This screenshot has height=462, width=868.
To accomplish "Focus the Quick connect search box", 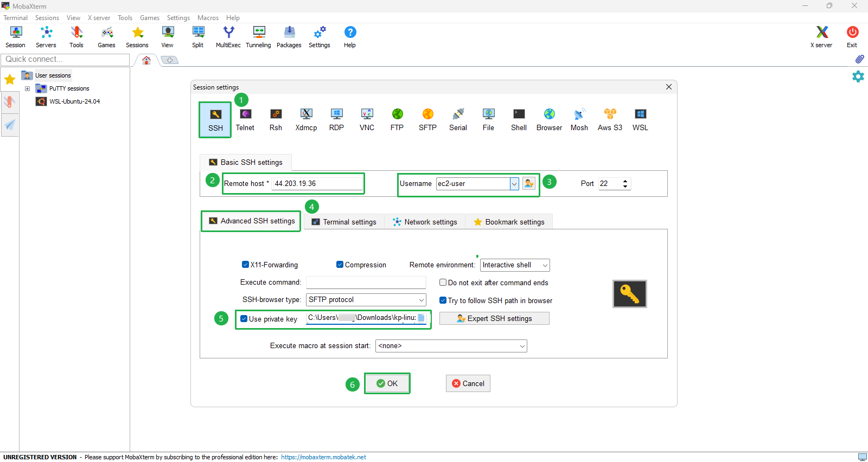I will (x=65, y=59).
